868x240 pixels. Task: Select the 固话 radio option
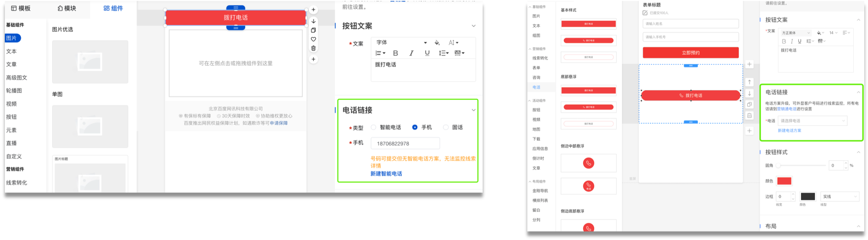point(446,127)
